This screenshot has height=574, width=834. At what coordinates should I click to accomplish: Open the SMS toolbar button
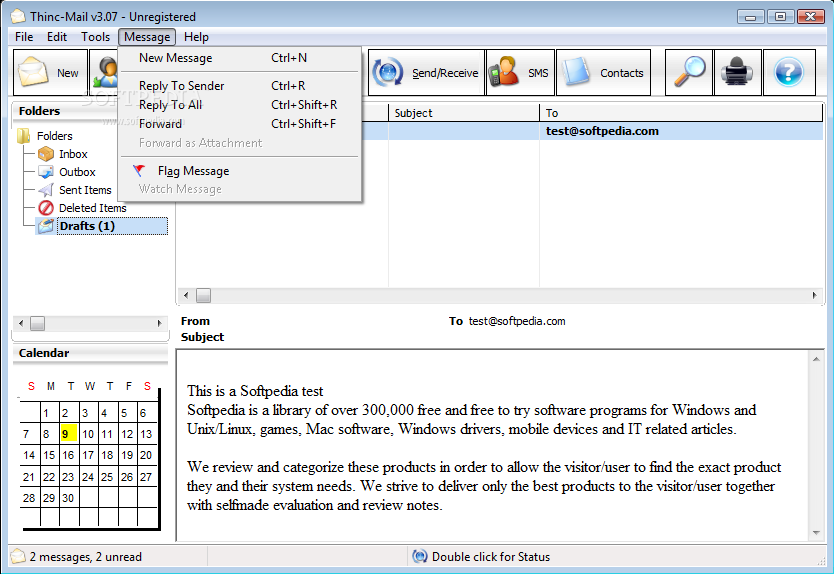pos(520,72)
